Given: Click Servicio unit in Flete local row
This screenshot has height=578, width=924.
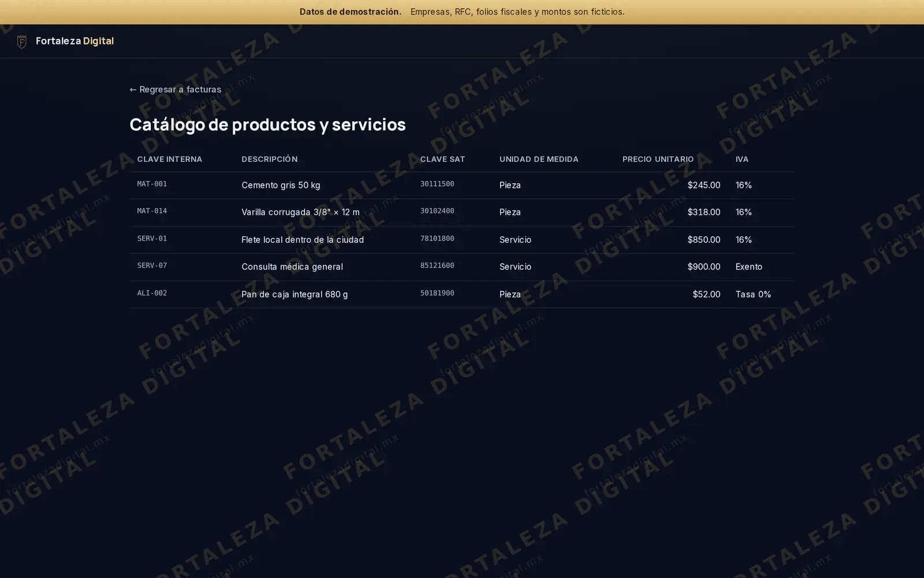Looking at the screenshot, I should pos(515,239).
